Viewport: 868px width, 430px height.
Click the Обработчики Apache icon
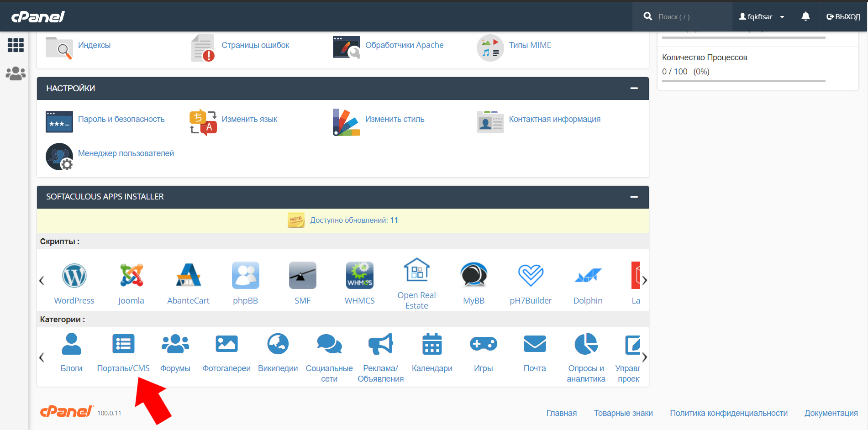point(347,48)
